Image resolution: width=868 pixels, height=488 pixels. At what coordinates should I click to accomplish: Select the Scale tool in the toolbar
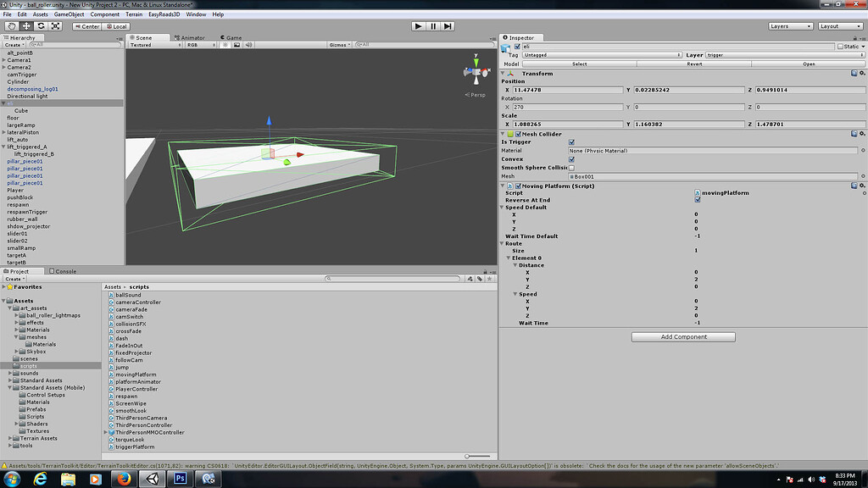(54, 26)
